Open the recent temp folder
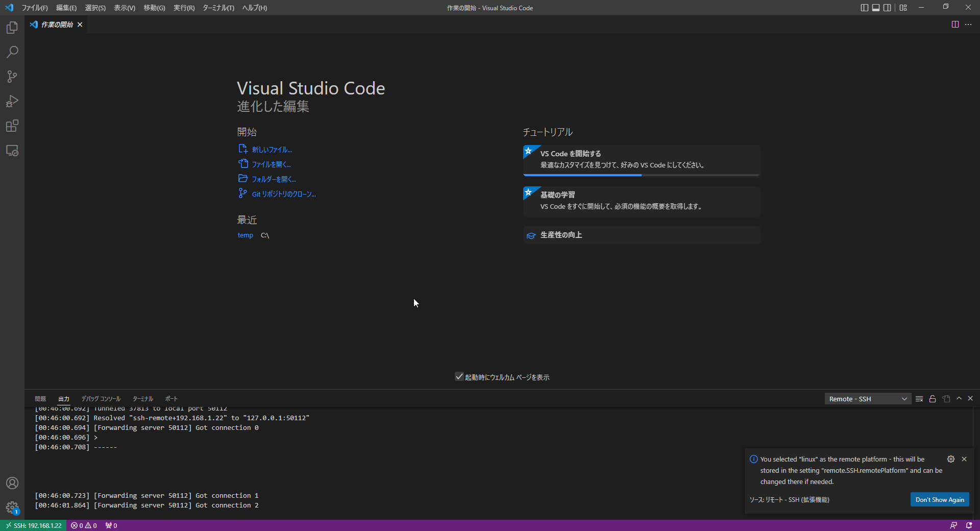The width and height of the screenshot is (980, 531). click(246, 235)
